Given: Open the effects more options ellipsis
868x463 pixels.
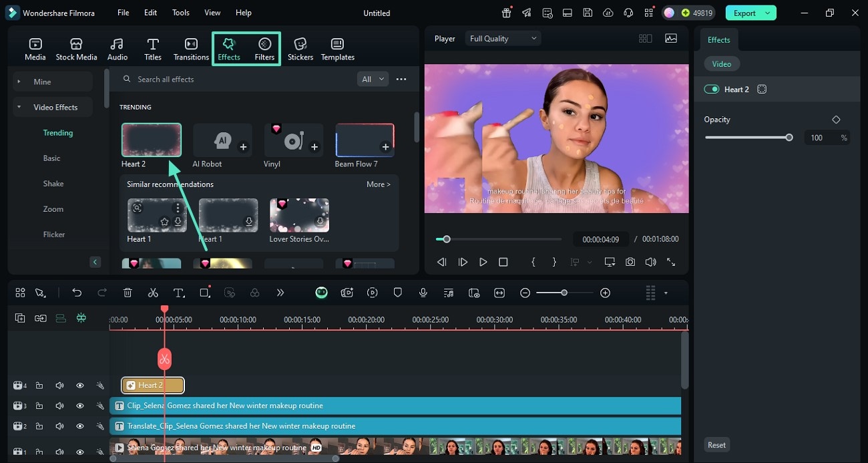Looking at the screenshot, I should pos(401,79).
